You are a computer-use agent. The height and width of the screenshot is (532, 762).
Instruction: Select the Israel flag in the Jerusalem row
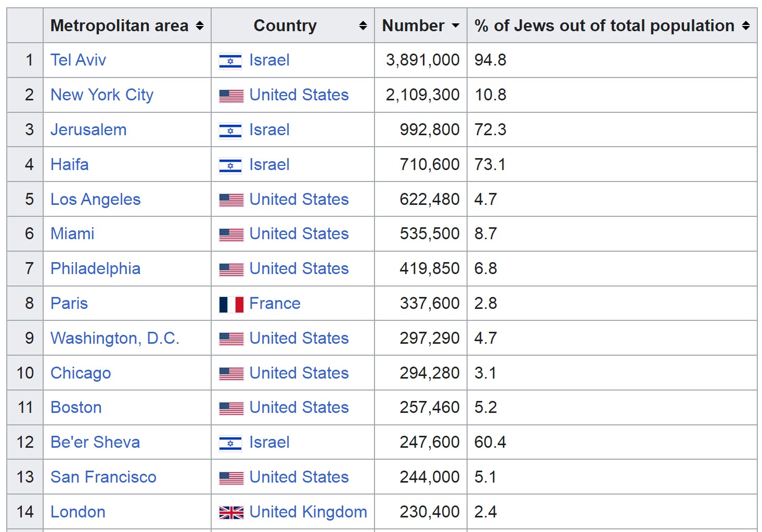click(x=230, y=131)
